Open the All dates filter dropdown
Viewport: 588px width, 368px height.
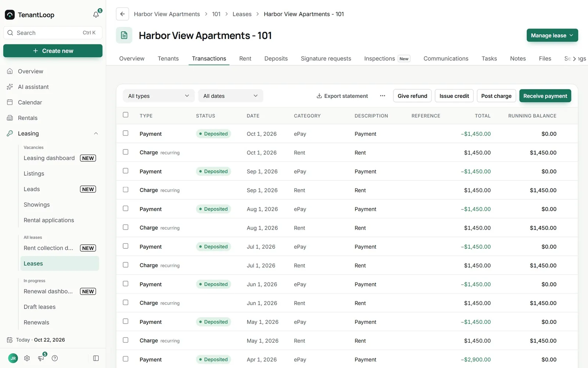pyautogui.click(x=230, y=96)
